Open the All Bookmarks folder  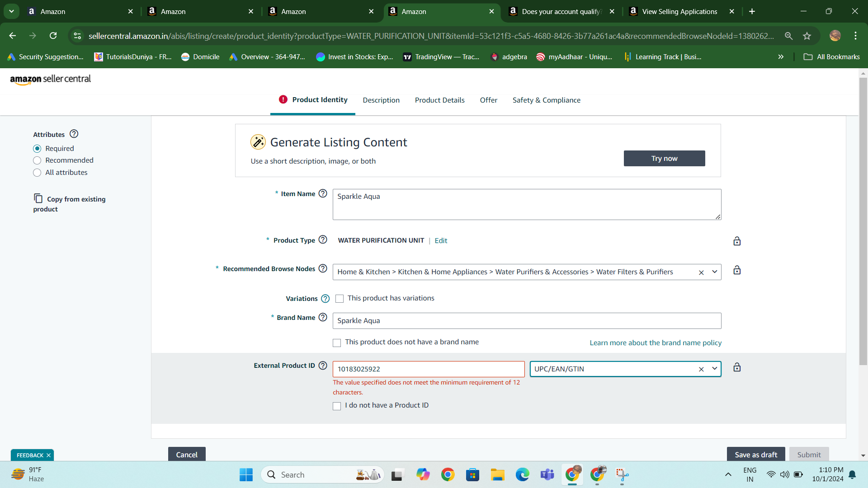pos(831,56)
